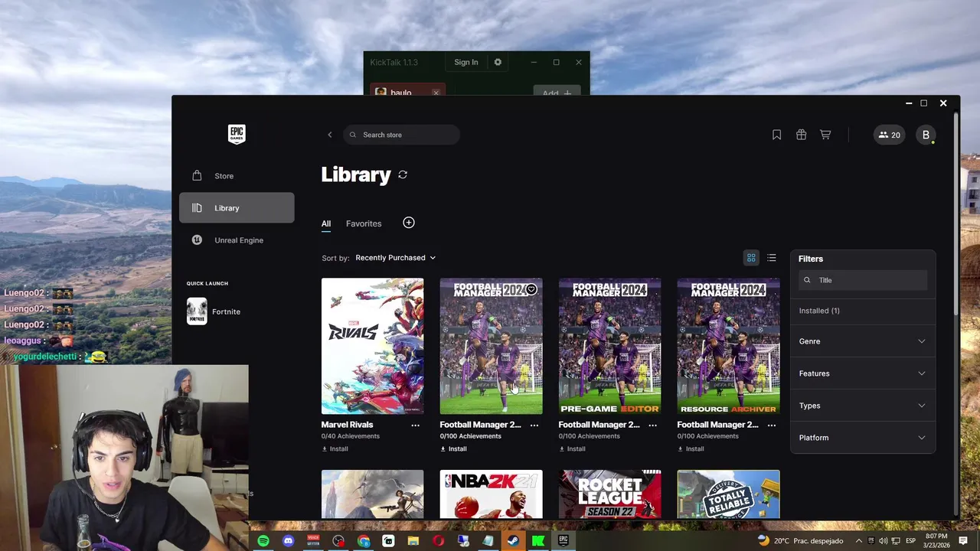This screenshot has height=551, width=980.
Task: Add a new collection with plus icon
Action: pos(409,223)
